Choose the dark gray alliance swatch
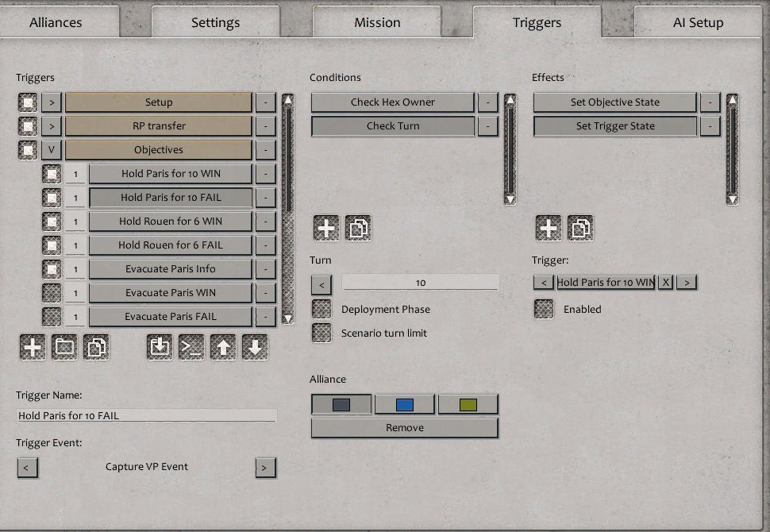Screen dimensions: 770x532 point(341,404)
